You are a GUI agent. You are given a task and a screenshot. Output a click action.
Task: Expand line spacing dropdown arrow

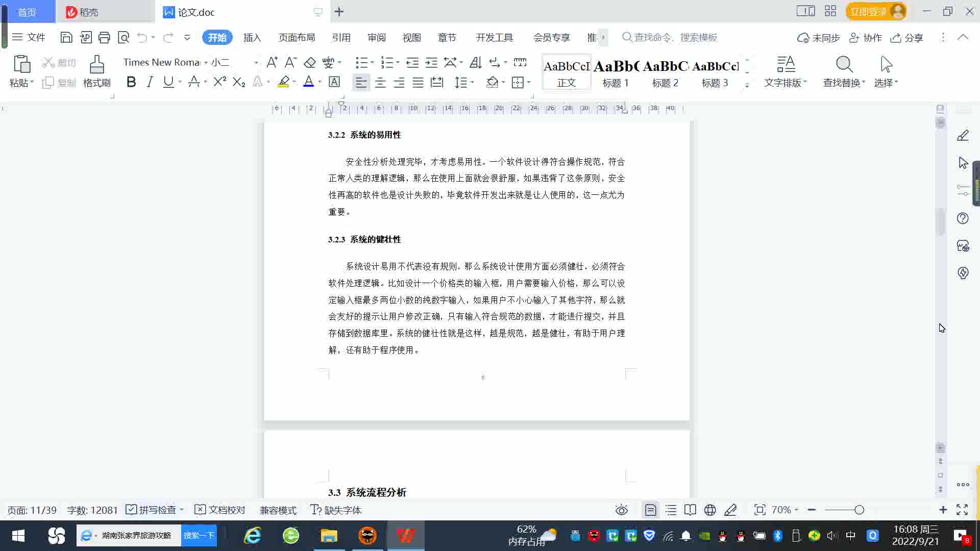point(472,82)
